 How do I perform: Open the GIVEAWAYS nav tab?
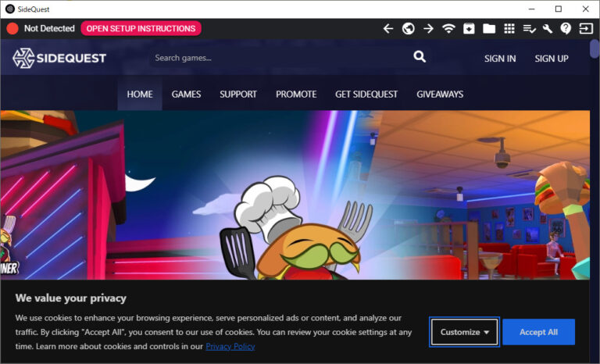point(440,95)
